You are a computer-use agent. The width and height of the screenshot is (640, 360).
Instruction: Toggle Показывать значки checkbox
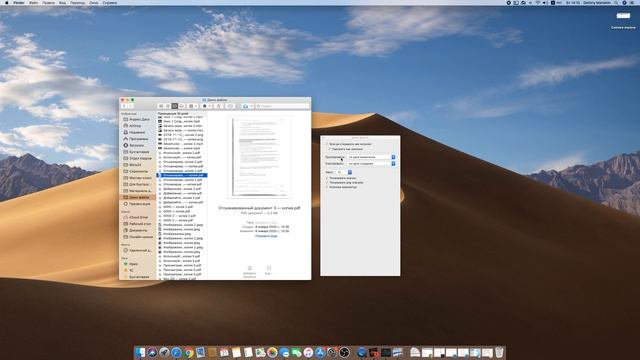pos(327,178)
